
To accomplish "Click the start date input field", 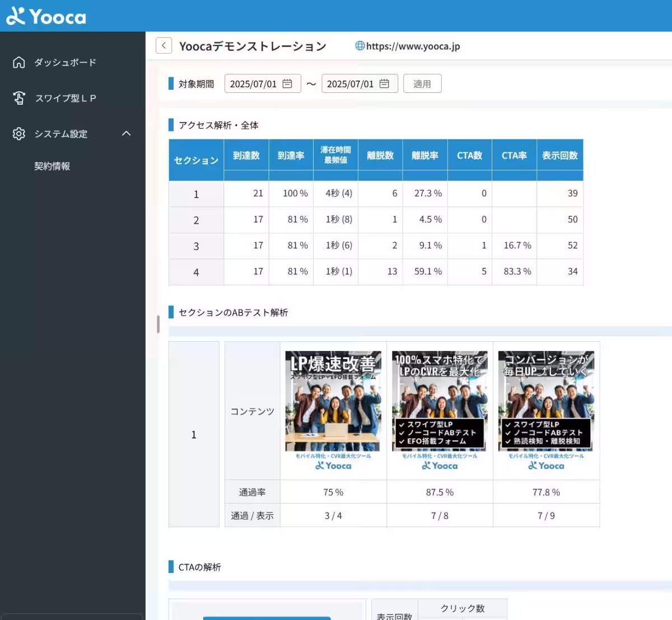I will coord(253,84).
